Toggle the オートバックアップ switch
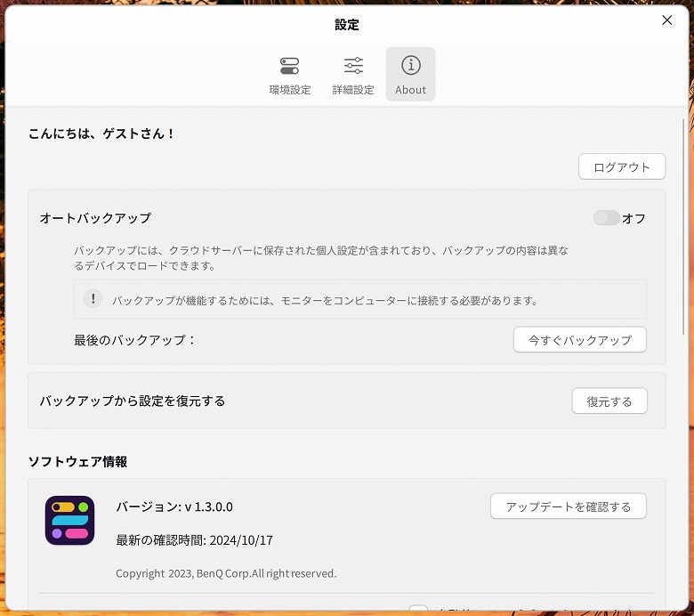 coord(607,218)
